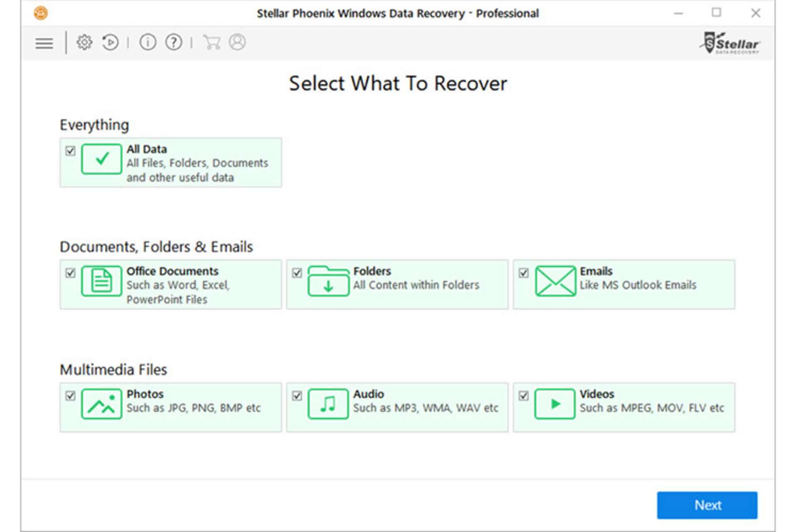Click the app icon in title bar

[x=41, y=13]
